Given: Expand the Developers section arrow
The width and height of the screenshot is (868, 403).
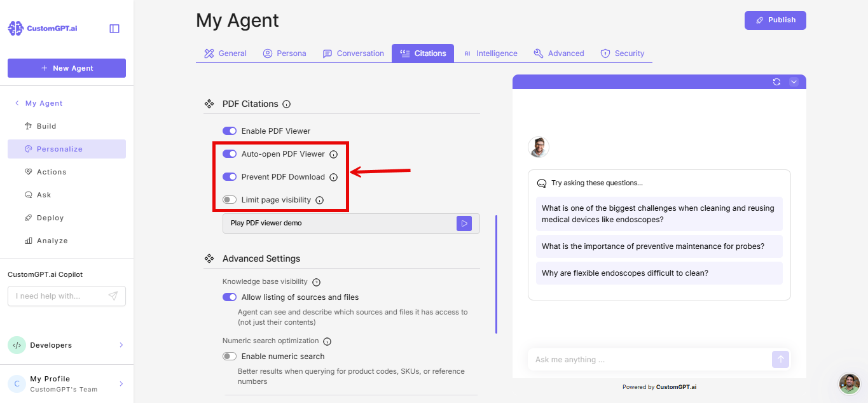Looking at the screenshot, I should tap(121, 345).
